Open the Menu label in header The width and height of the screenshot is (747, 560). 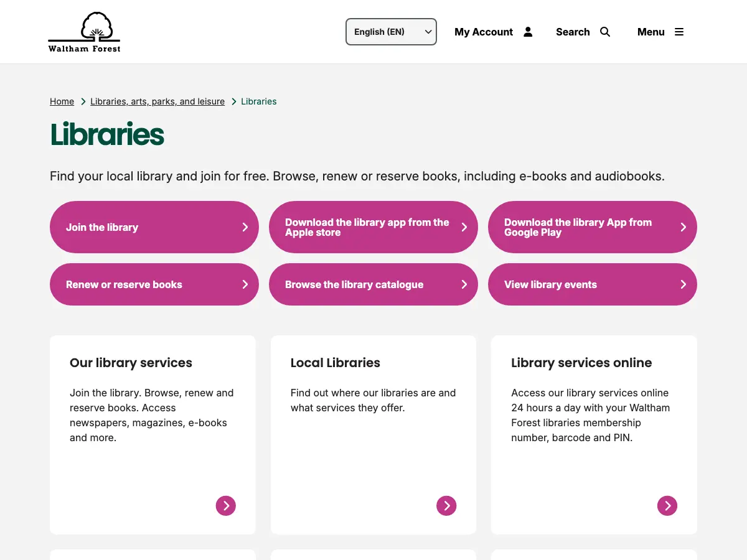(x=651, y=32)
